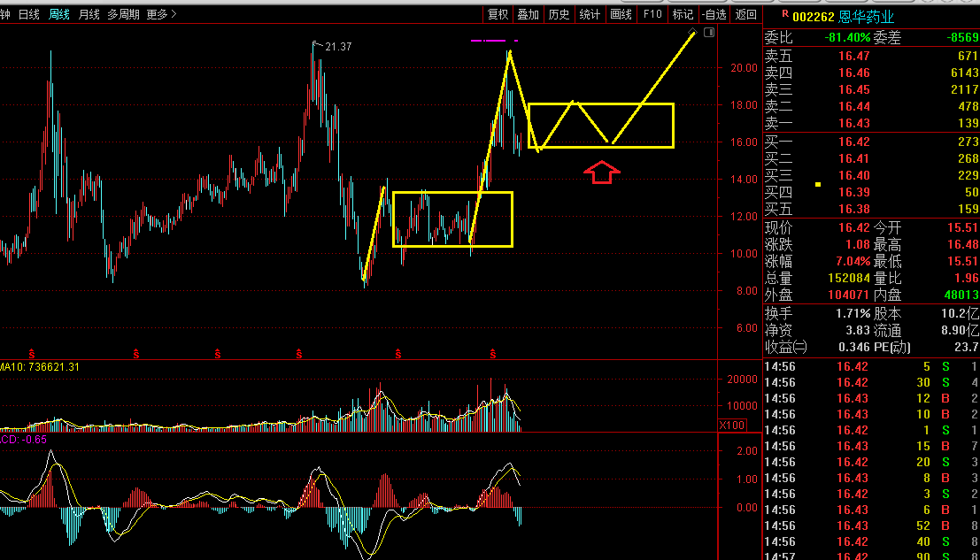Click the 外盘 value 104071

pos(849,295)
